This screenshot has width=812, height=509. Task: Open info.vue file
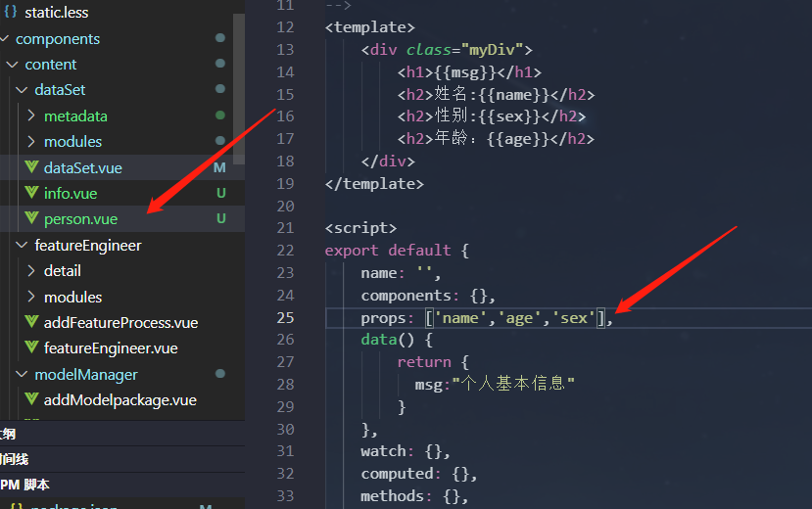point(71,194)
